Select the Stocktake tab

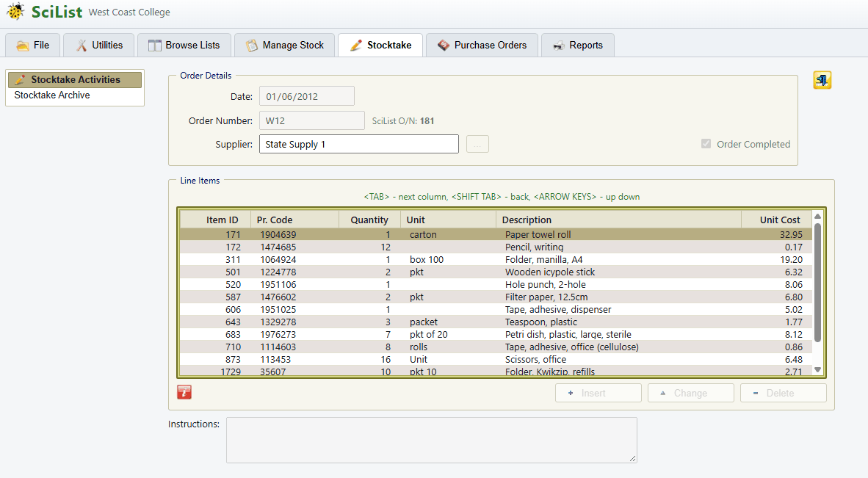point(381,46)
